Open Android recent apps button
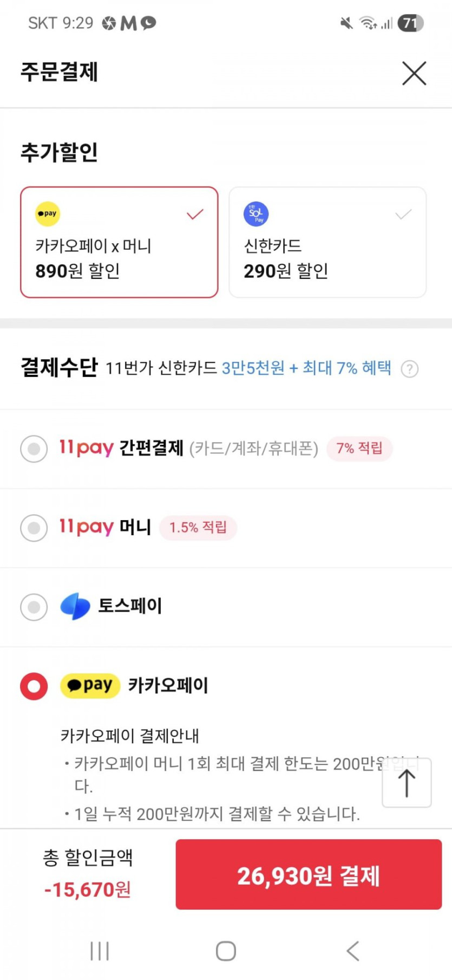The height and width of the screenshot is (980, 452). 100,951
